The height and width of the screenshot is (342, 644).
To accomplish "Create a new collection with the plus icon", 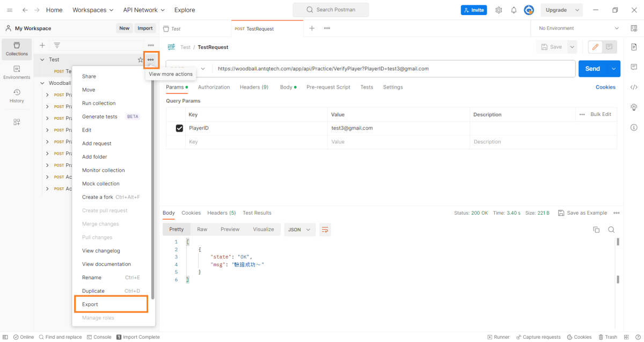I will [42, 45].
